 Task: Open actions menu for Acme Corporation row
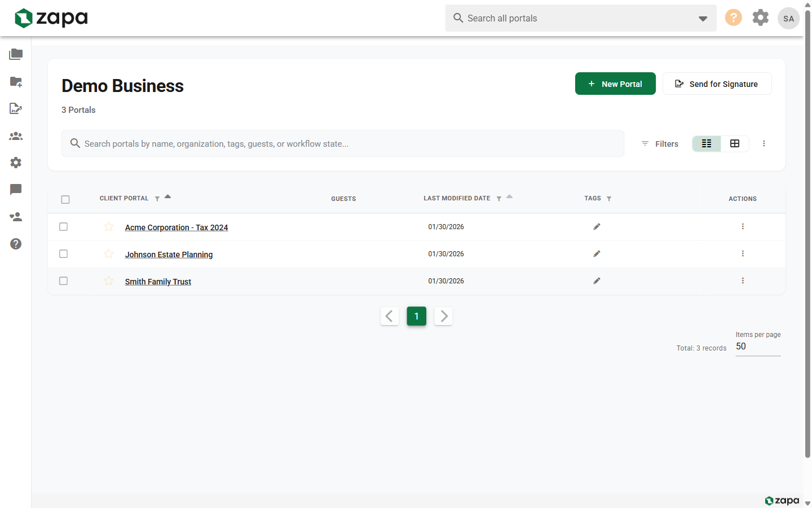click(743, 226)
